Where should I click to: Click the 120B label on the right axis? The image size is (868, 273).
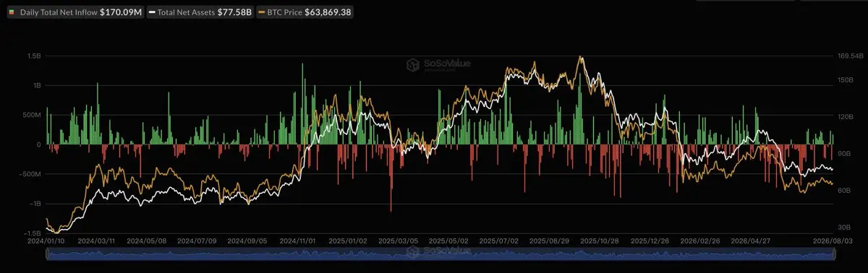point(846,117)
